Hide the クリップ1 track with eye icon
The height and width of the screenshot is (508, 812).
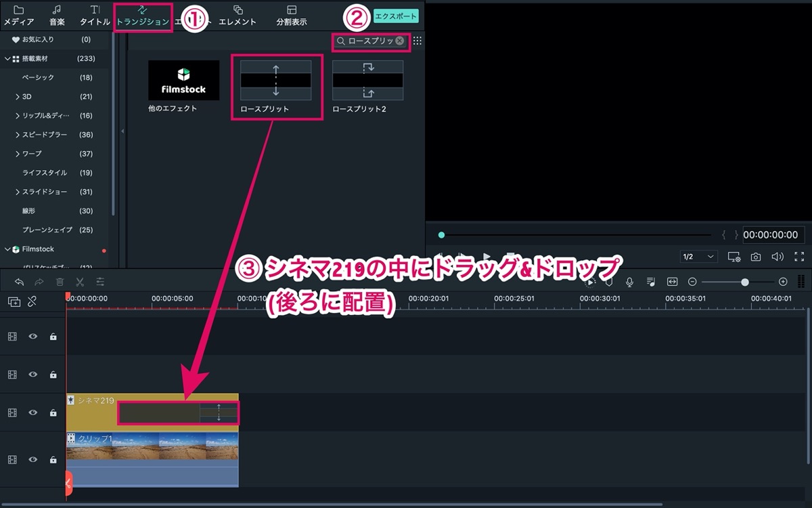[32, 459]
